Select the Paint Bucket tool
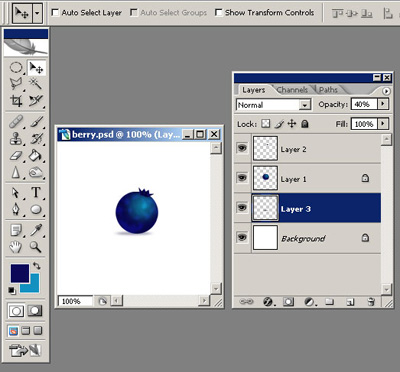The width and height of the screenshot is (400, 372). pos(36,156)
